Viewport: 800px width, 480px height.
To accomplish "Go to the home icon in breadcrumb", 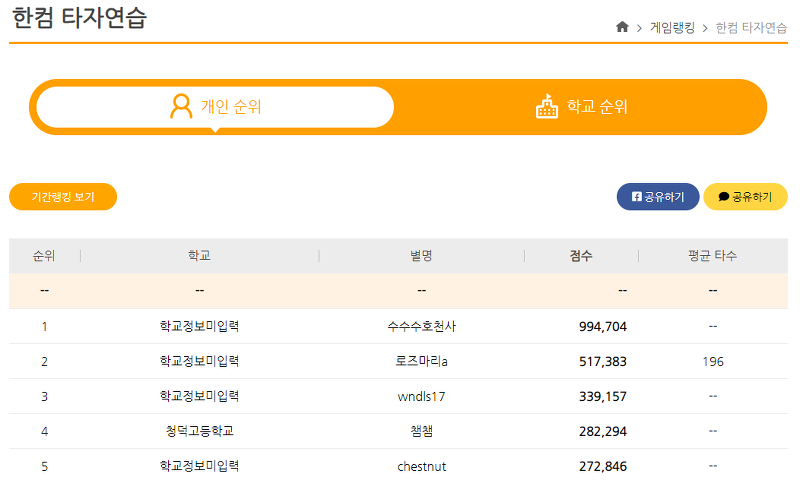I will 622,27.
